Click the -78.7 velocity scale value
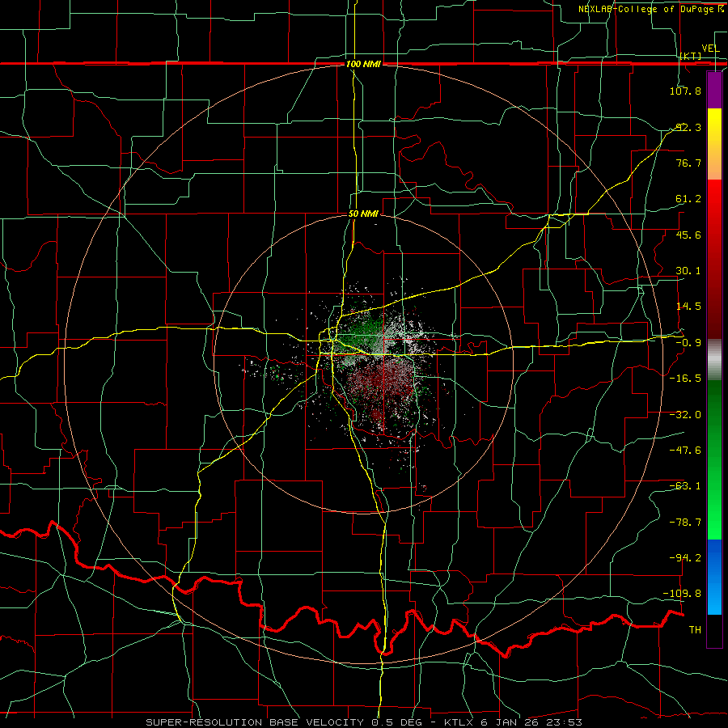The width and height of the screenshot is (728, 728). (685, 523)
